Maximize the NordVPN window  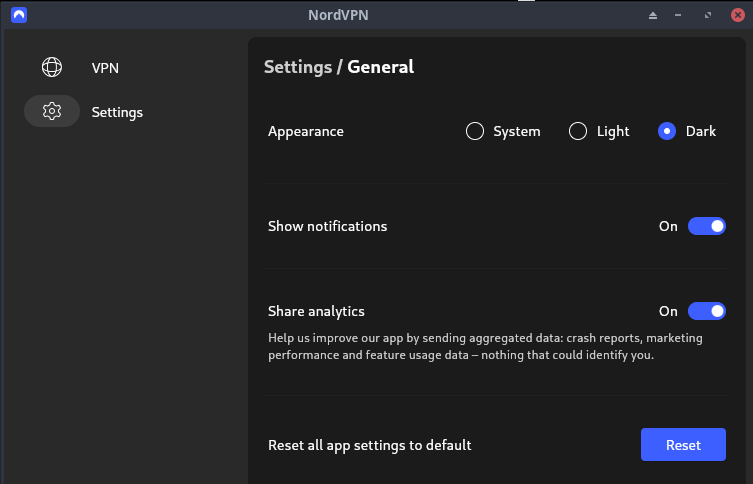pos(708,15)
